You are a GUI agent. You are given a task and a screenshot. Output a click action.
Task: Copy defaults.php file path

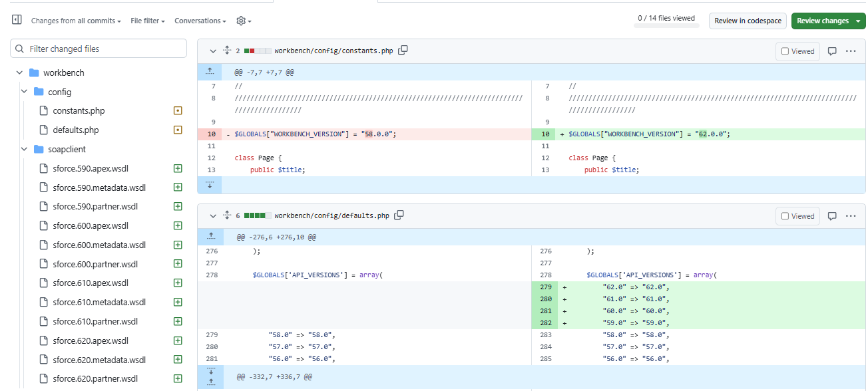point(399,215)
